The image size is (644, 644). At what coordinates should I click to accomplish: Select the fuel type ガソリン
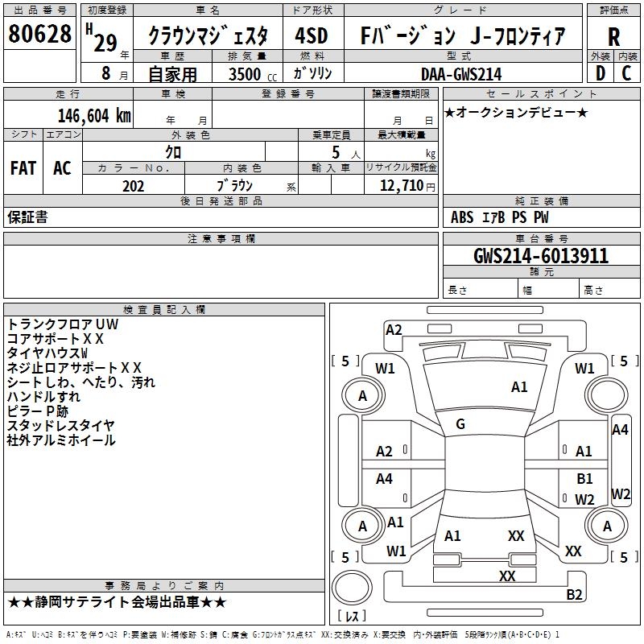[312, 73]
